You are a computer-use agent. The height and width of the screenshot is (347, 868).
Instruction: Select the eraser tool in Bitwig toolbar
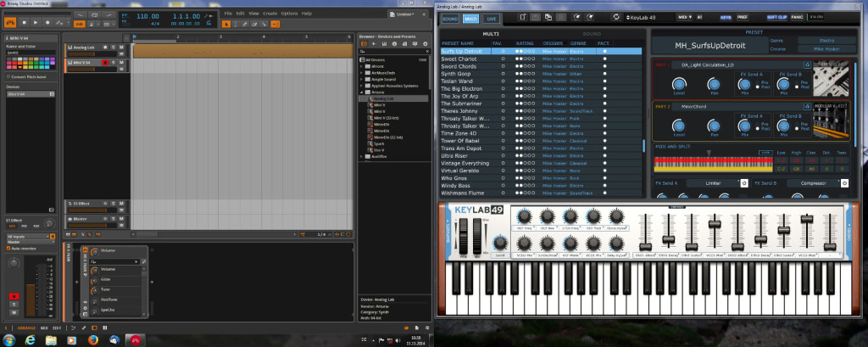coord(254,24)
